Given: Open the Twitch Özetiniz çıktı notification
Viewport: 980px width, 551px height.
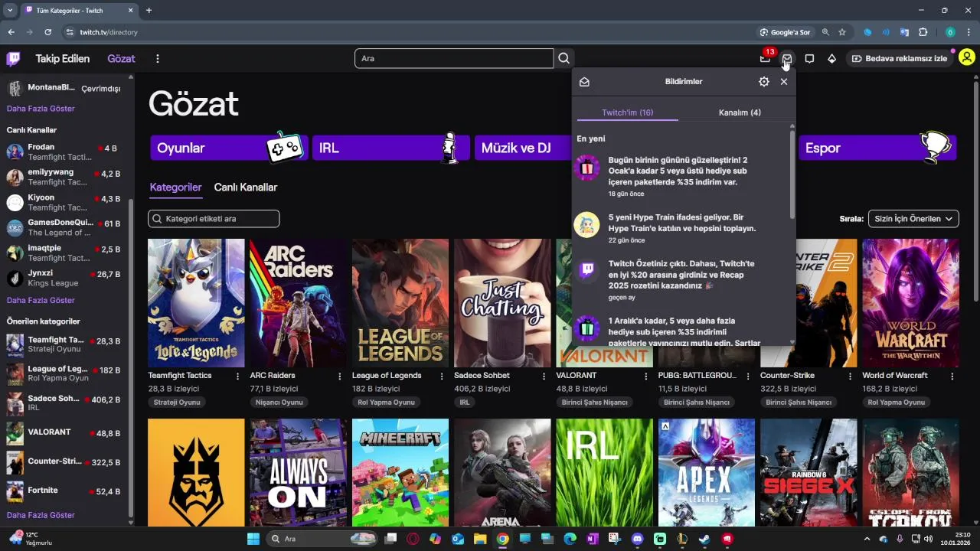Looking at the screenshot, I should tap(682, 279).
